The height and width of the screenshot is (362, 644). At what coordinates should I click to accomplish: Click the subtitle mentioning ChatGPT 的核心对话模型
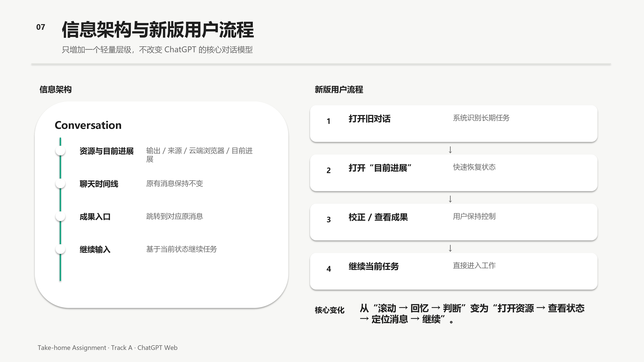(x=157, y=49)
